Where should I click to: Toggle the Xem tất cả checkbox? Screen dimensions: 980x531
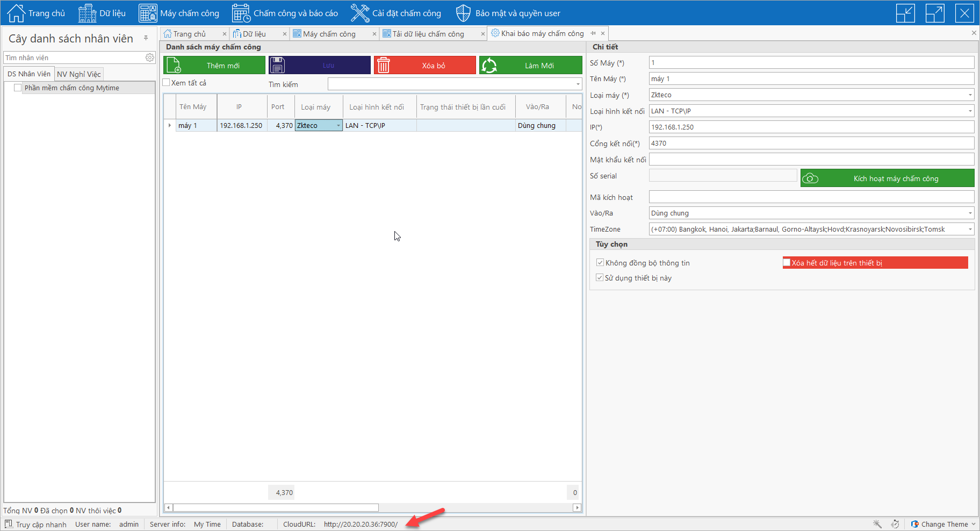pos(167,83)
